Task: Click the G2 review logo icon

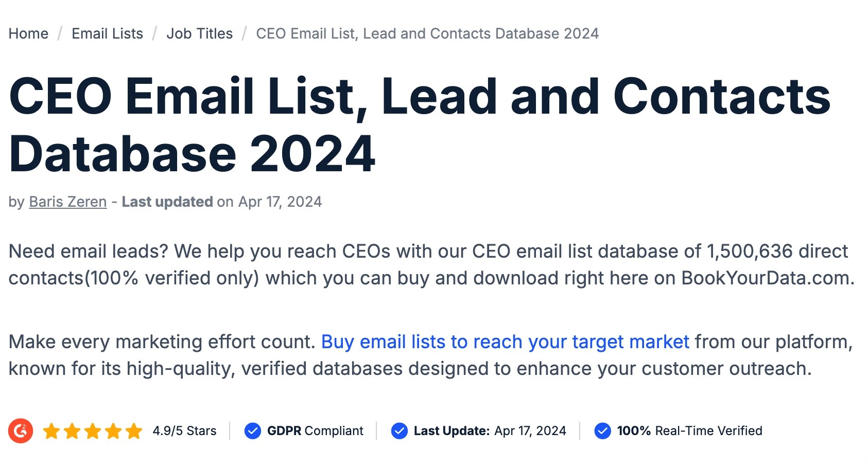Action: 22,431
